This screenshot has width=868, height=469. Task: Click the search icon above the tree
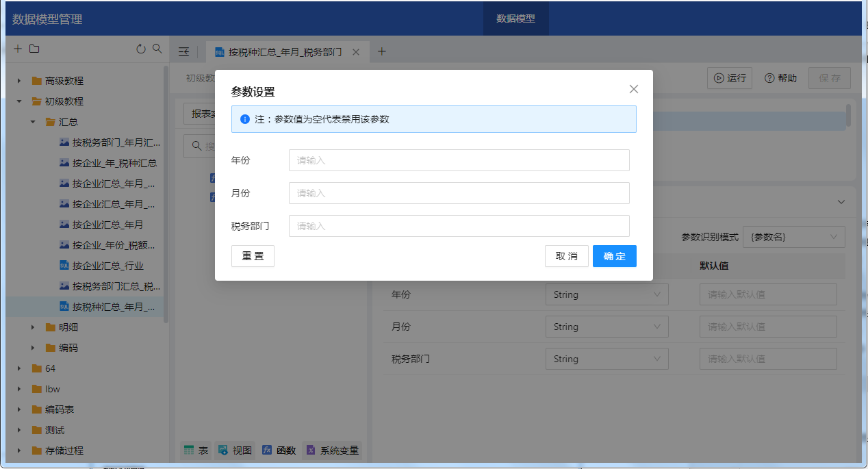pos(157,49)
